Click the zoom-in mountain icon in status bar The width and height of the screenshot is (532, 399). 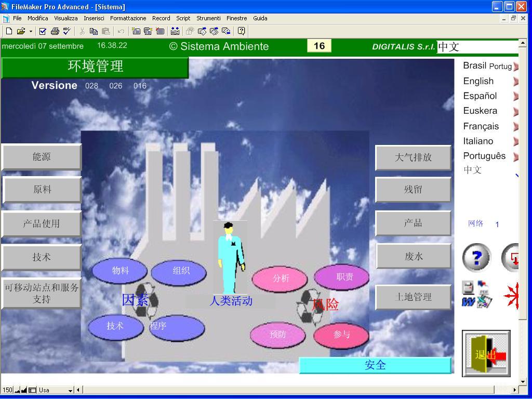pos(24,390)
